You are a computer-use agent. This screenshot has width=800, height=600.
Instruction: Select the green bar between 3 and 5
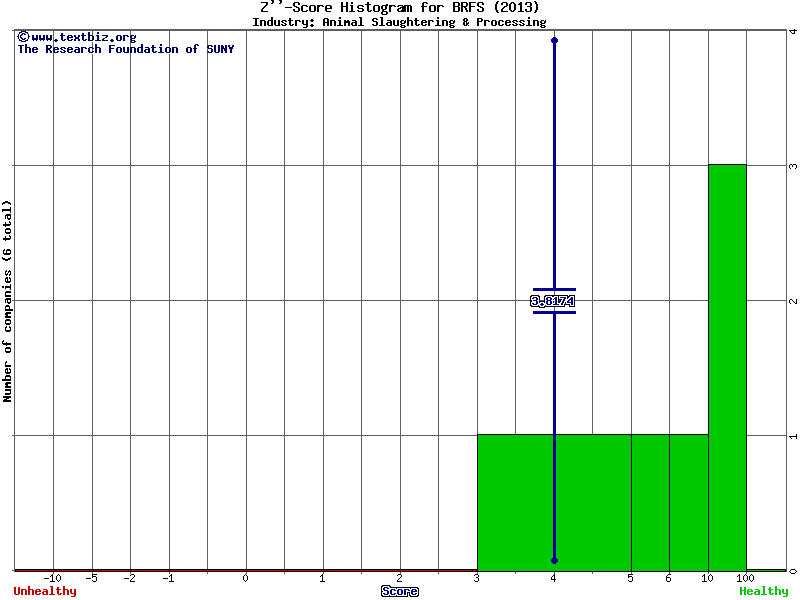[554, 503]
